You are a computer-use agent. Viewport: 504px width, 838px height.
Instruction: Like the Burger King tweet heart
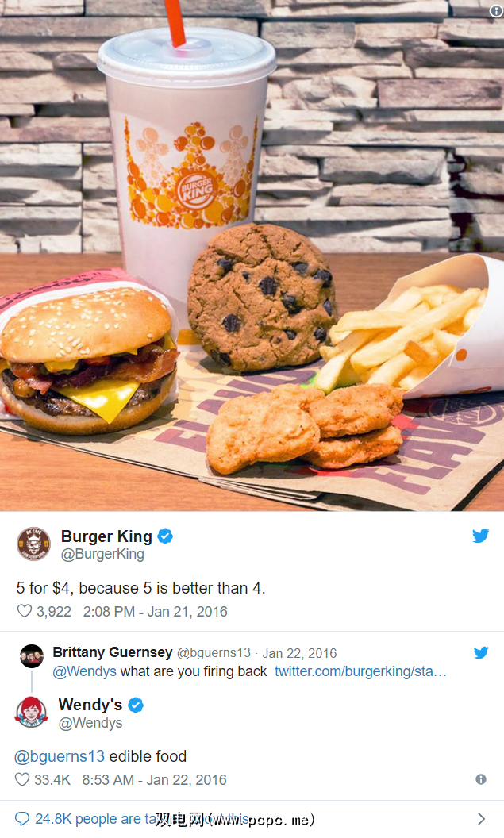25,611
